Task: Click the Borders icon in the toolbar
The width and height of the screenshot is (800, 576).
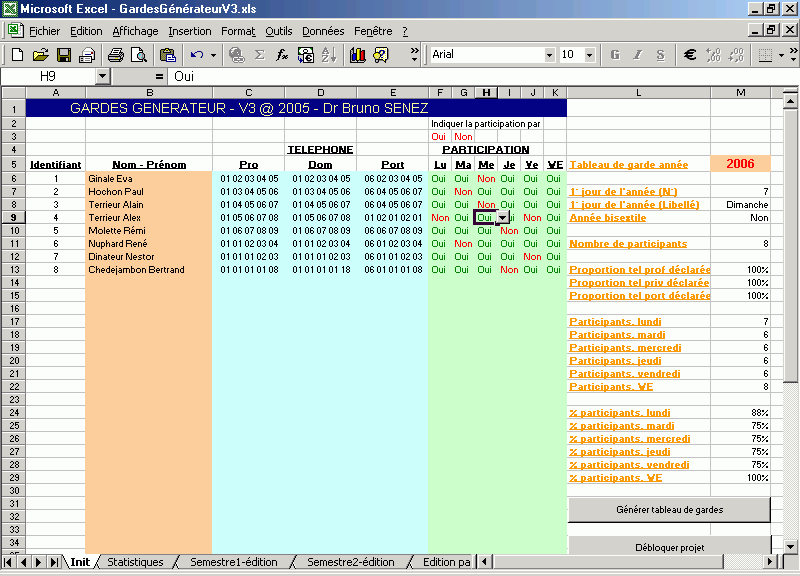Action: (765, 55)
